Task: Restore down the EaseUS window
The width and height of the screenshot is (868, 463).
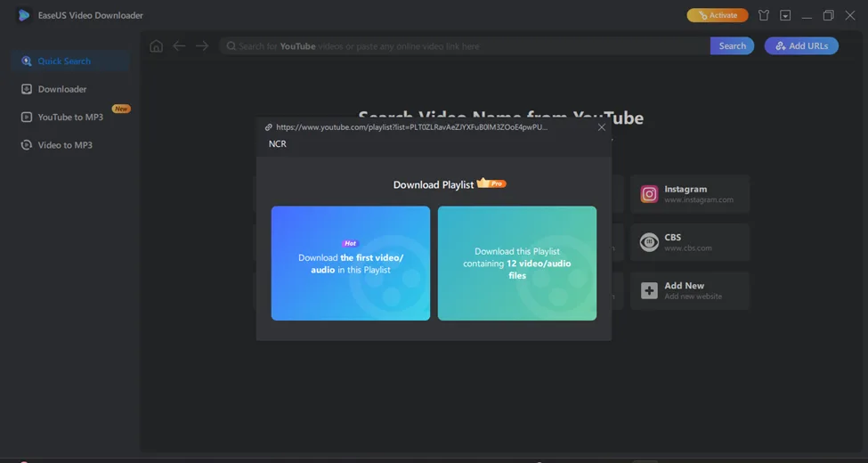Action: [x=828, y=15]
